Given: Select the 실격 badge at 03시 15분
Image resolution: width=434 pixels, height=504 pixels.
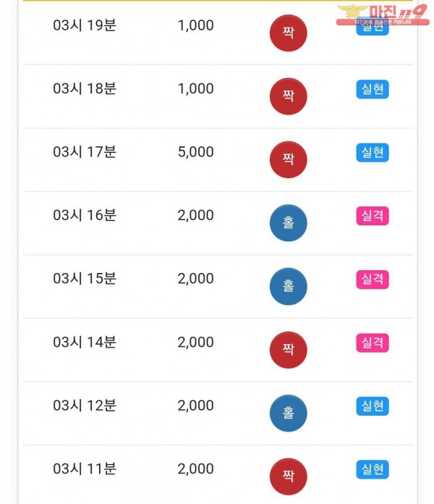Looking at the screenshot, I should (x=373, y=280).
